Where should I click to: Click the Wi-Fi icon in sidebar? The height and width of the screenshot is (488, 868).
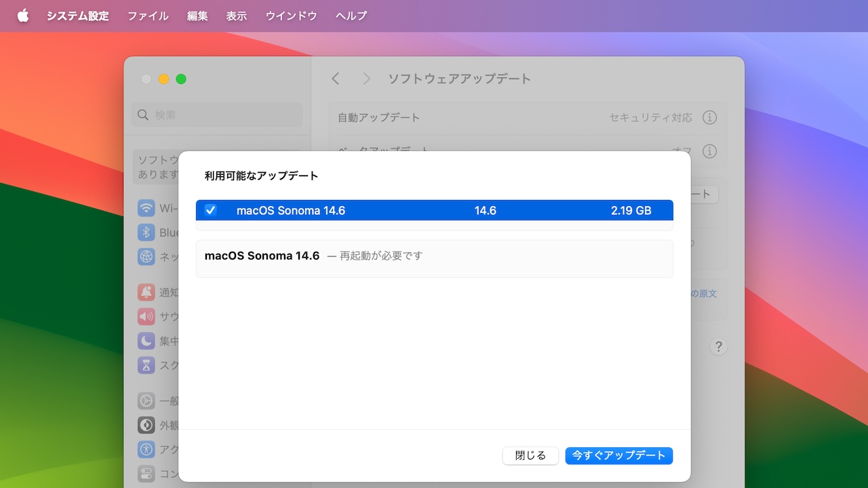146,208
